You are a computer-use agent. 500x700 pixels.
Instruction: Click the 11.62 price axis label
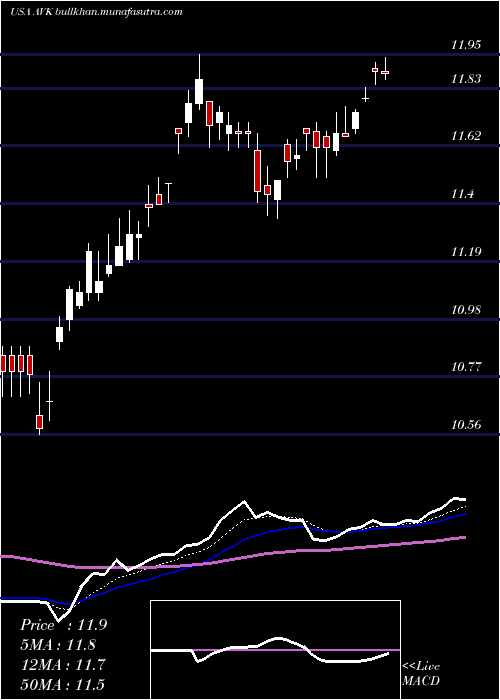[466, 136]
